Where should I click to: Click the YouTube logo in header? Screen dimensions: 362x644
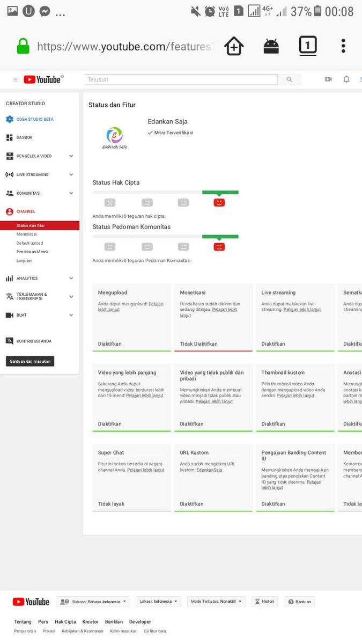[43, 79]
